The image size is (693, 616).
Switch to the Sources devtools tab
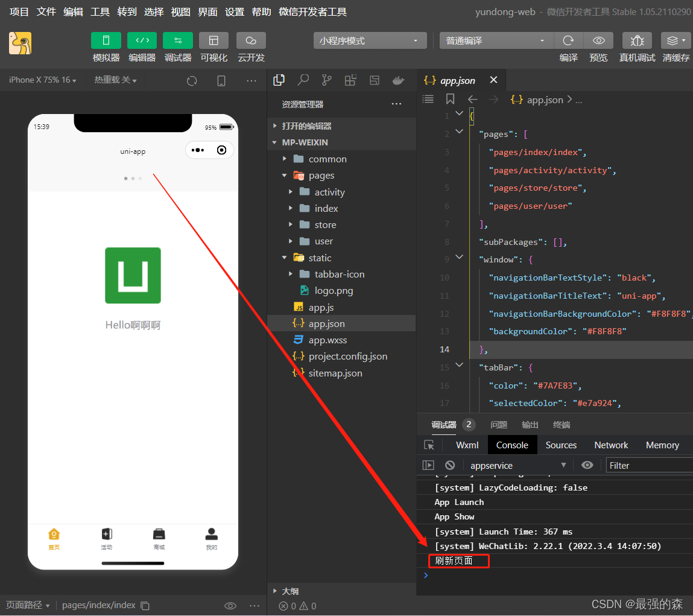[x=561, y=445]
